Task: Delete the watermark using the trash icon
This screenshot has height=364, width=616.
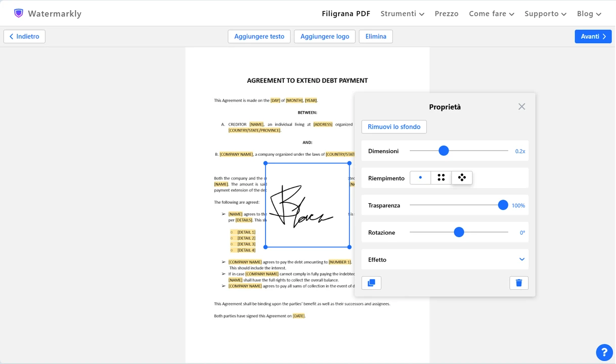Action: point(519,283)
